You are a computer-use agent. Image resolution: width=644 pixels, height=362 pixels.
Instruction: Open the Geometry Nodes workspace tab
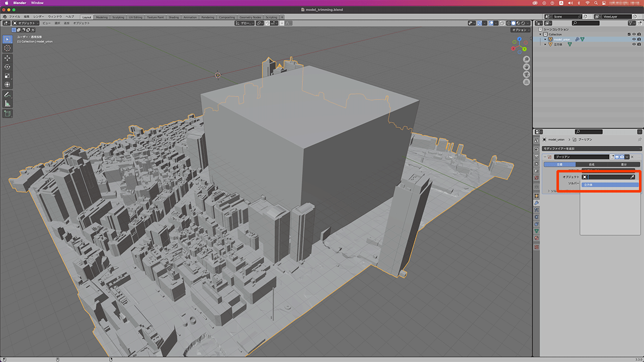pos(250,17)
